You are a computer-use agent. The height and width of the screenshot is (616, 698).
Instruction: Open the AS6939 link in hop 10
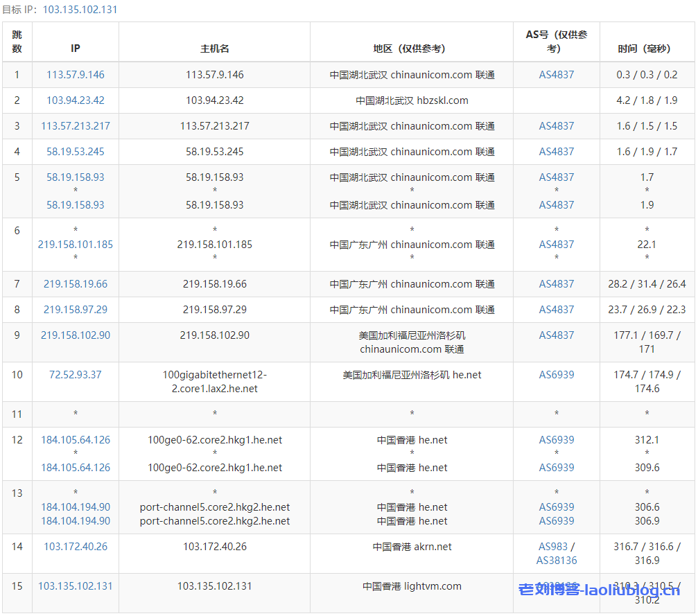pos(557,375)
